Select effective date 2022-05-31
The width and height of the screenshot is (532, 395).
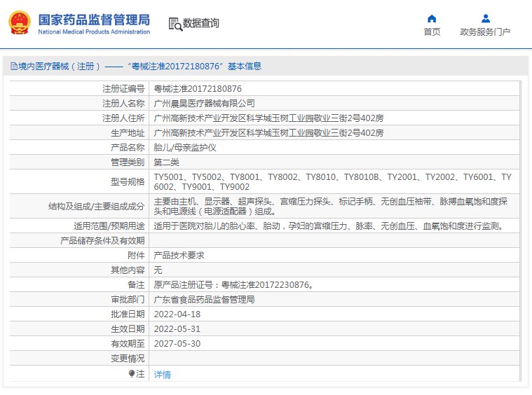[x=177, y=329]
